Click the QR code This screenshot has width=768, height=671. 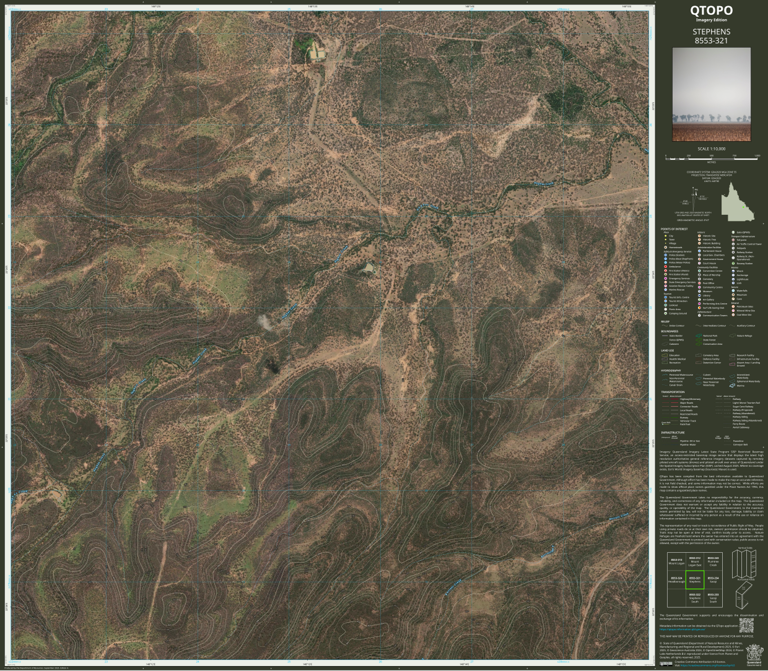pyautogui.click(x=746, y=625)
